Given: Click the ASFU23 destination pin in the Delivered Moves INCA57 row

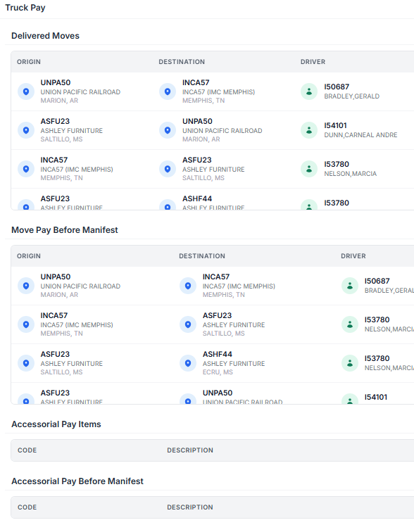Looking at the screenshot, I should (168, 169).
